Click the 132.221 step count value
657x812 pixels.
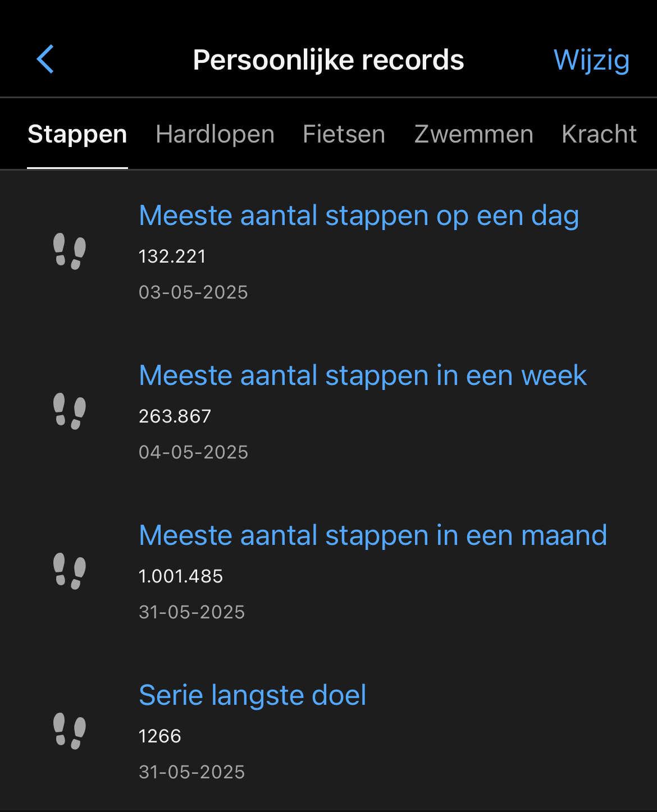point(172,256)
